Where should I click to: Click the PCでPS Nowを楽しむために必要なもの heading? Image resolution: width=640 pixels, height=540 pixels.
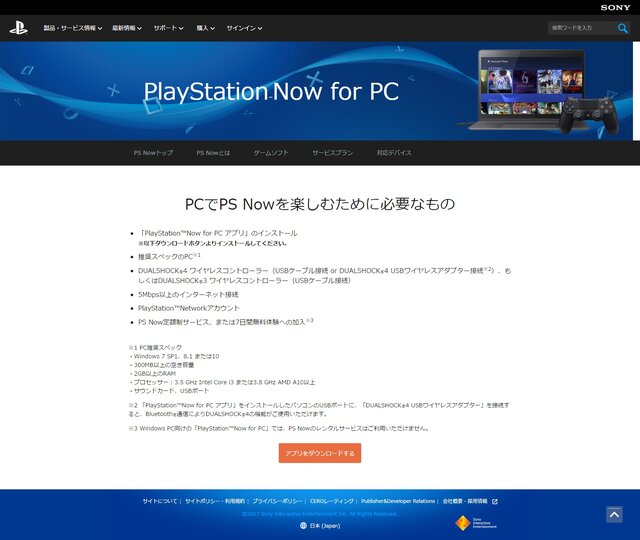pos(320,204)
